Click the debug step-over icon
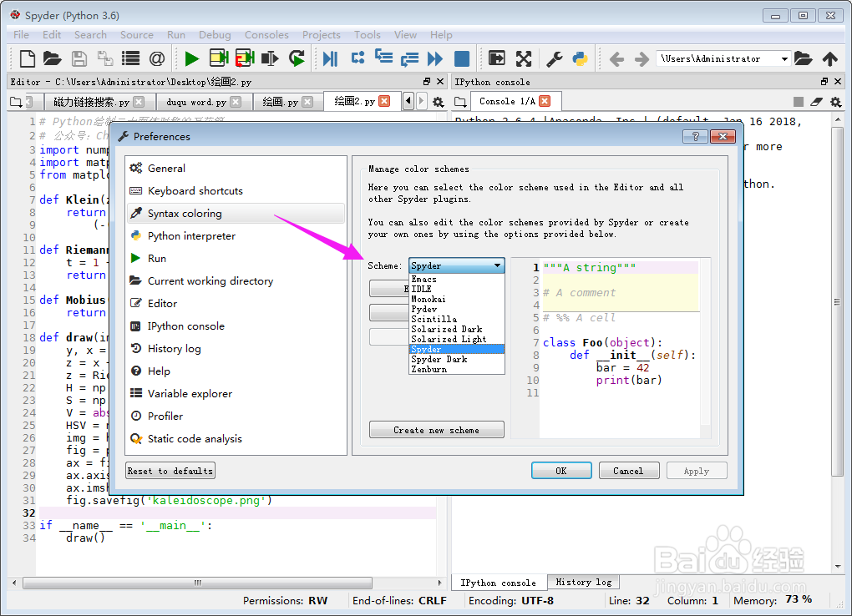Screen dimensions: 852x616 pyautogui.click(x=358, y=57)
